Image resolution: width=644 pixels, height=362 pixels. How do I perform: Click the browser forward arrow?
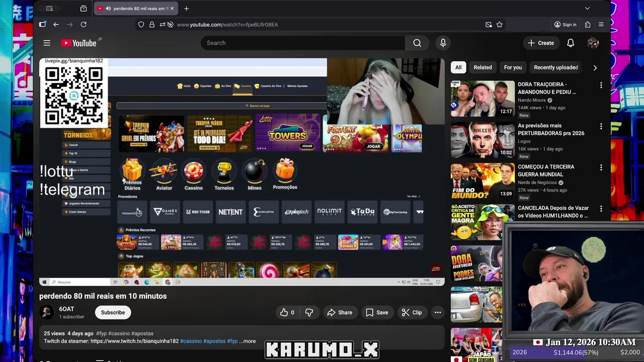70,24
